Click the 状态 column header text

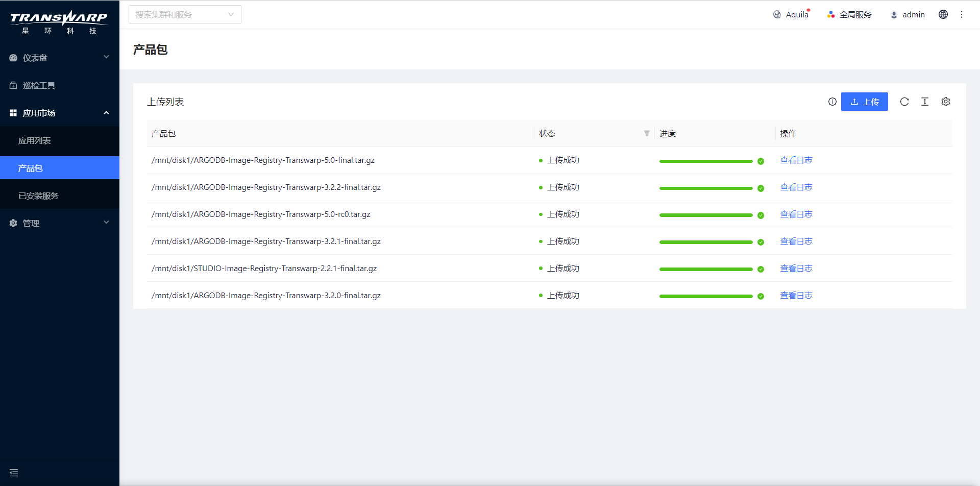point(547,133)
